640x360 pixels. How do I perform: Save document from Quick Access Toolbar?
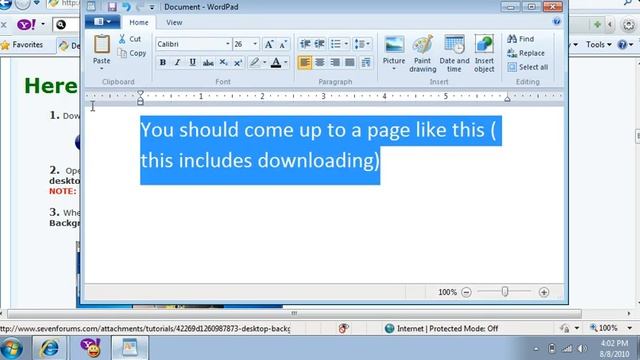[111, 7]
